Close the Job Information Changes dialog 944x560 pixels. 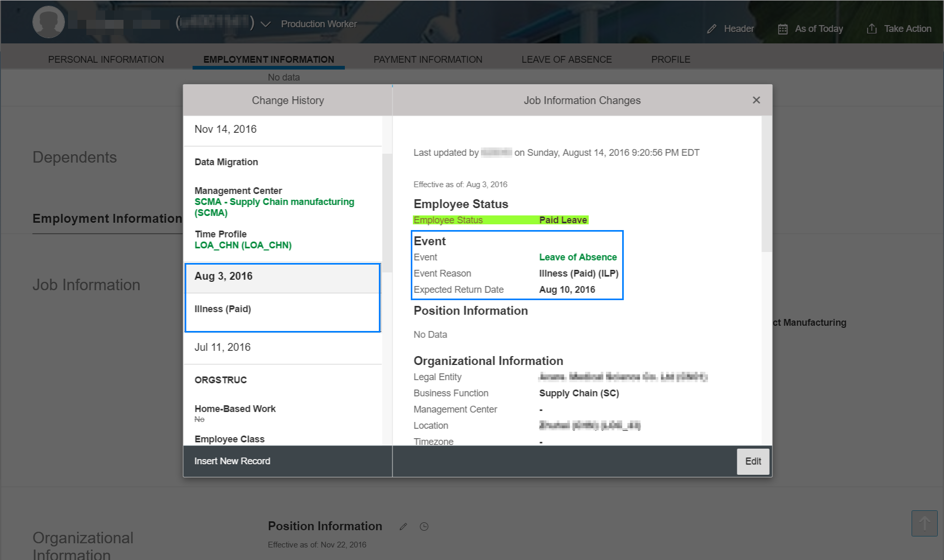pos(756,100)
